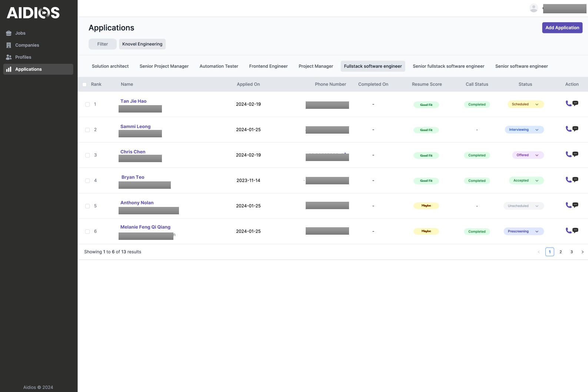
Task: Switch to Senior software engineer tab
Action: click(x=521, y=66)
